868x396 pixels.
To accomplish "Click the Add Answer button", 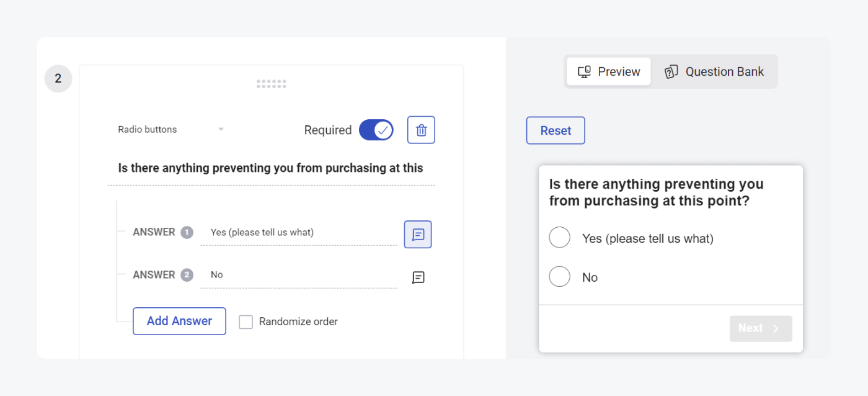I will tap(179, 321).
